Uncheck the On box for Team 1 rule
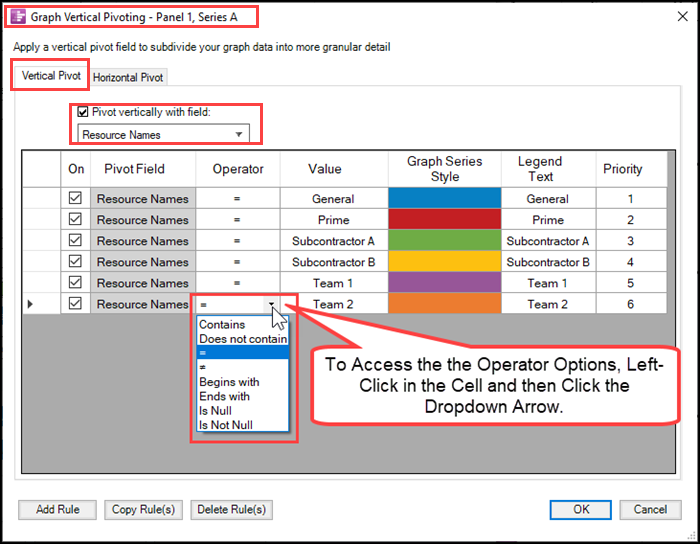This screenshot has width=700, height=544. click(75, 282)
